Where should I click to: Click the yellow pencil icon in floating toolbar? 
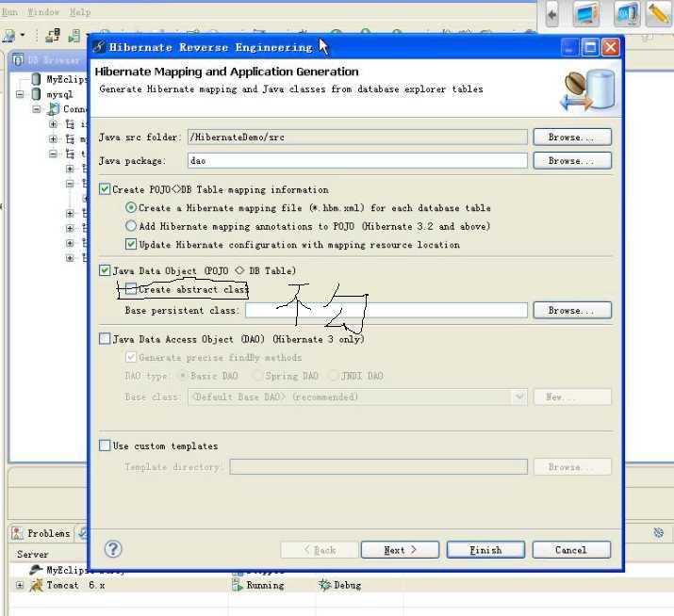[x=659, y=14]
